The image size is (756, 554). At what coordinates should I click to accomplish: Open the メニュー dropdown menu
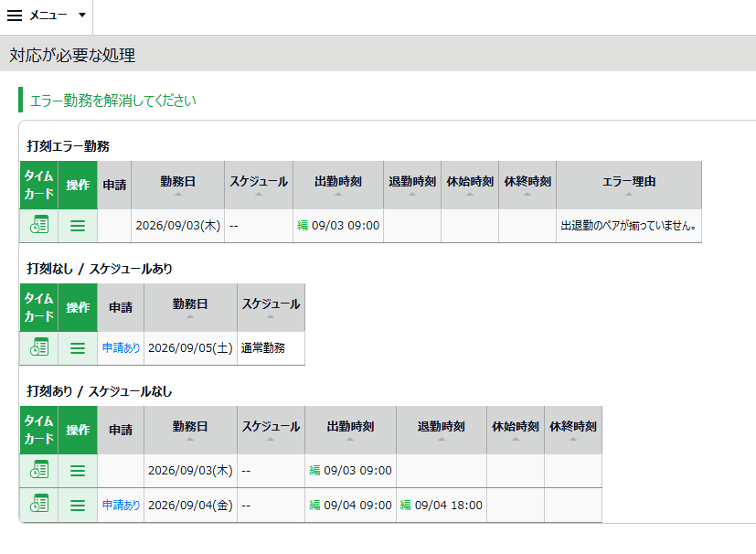pyautogui.click(x=47, y=16)
